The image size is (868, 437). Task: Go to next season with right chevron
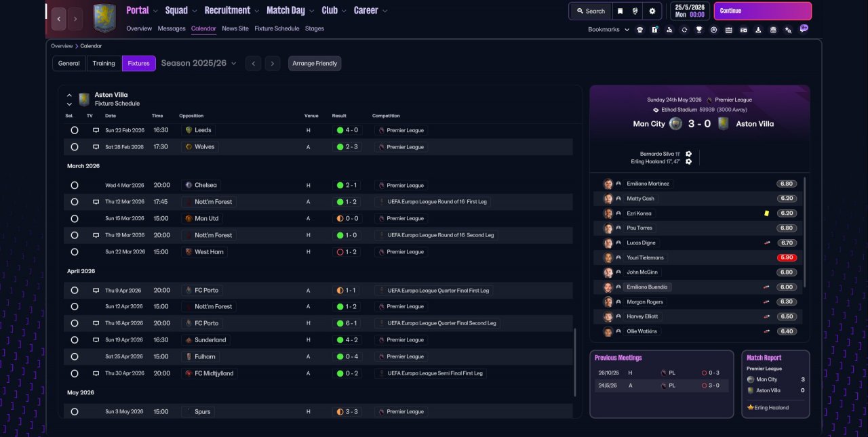tap(273, 64)
